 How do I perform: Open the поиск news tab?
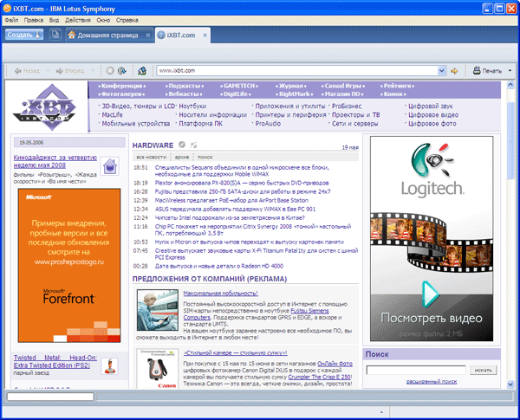pos(205,157)
